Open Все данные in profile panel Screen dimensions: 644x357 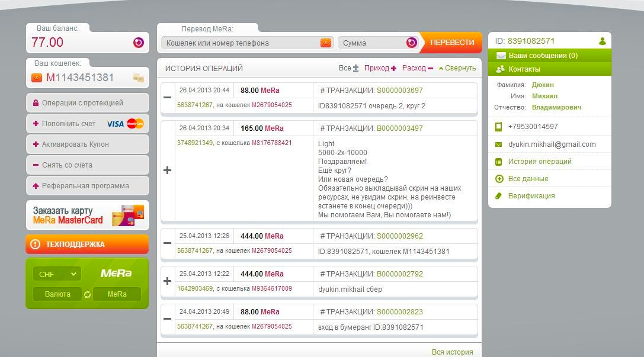(x=528, y=179)
